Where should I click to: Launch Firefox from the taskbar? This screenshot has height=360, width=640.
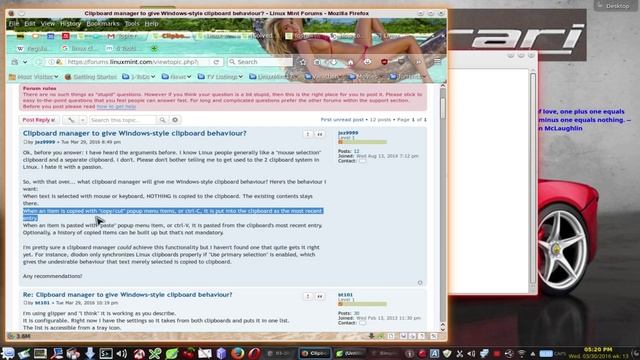(x=238, y=353)
